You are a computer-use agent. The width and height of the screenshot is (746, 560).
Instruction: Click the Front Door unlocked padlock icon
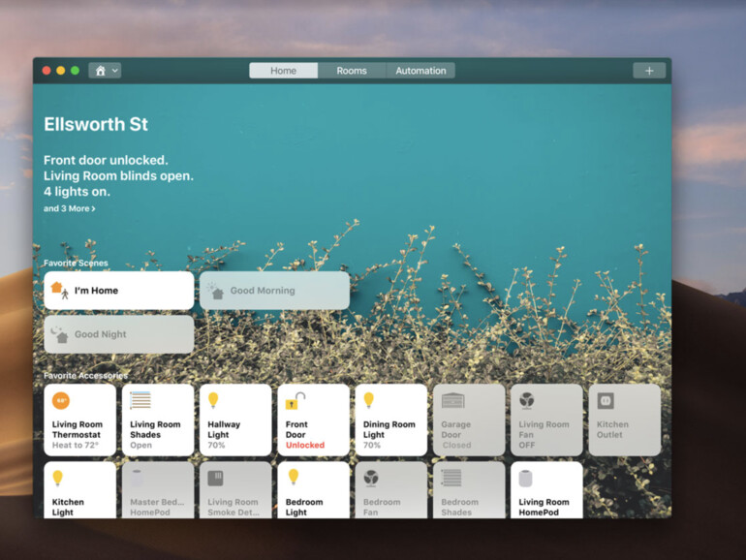click(295, 400)
